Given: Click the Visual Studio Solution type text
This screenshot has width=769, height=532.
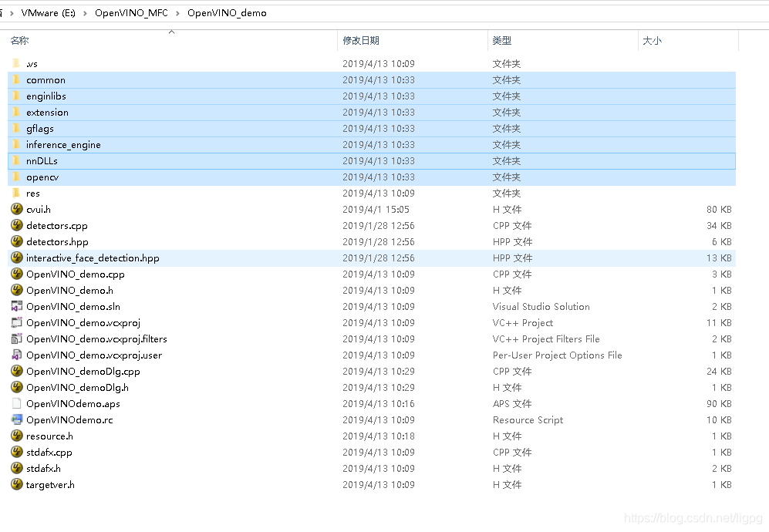Looking at the screenshot, I should pyautogui.click(x=541, y=306).
